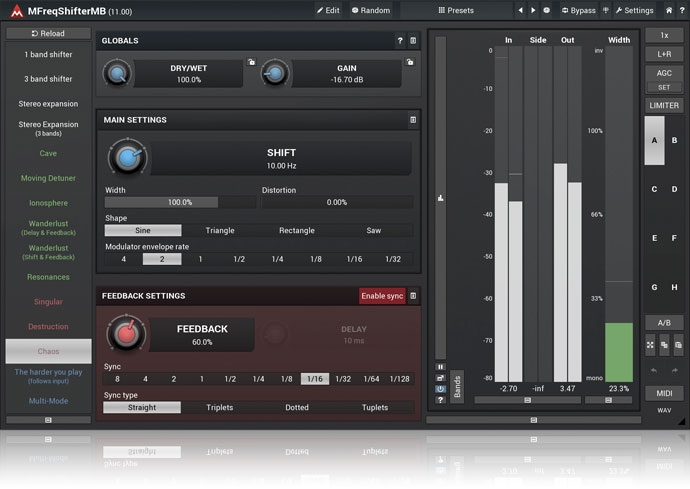The image size is (690, 489).
Task: Open the Main Settings panel menu icon
Action: pyautogui.click(x=413, y=120)
